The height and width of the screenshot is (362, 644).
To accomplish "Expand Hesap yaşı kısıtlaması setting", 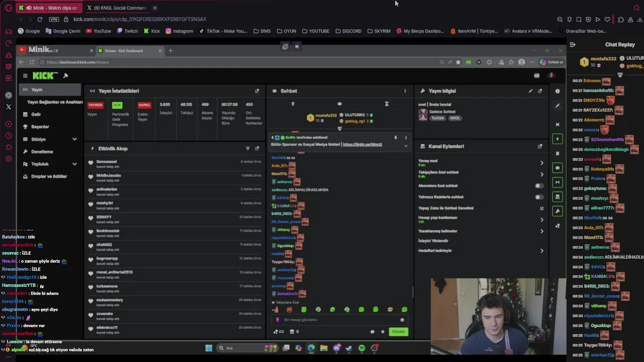I will click(541, 220).
